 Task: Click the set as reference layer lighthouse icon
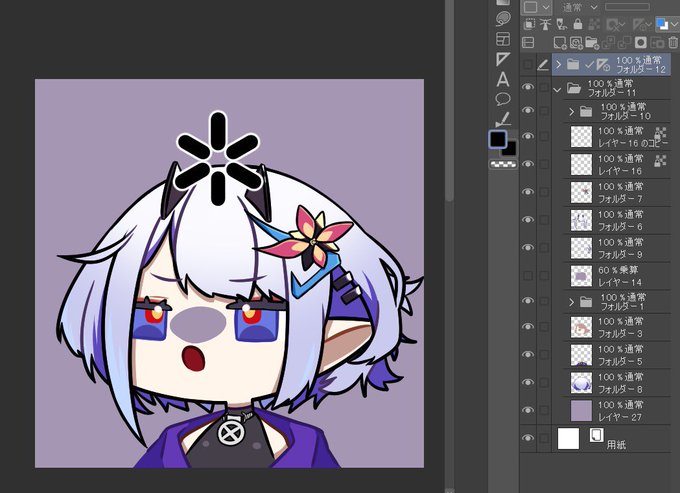(x=545, y=24)
